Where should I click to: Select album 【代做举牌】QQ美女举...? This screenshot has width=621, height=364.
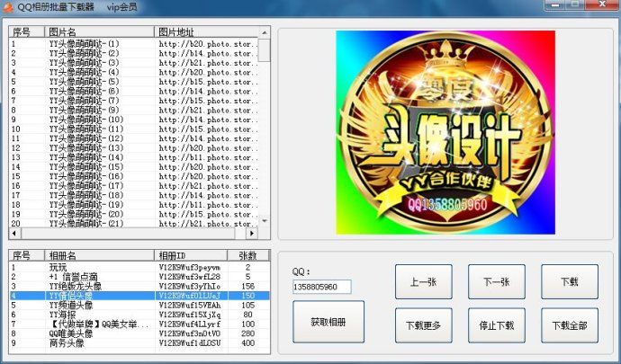click(x=139, y=324)
